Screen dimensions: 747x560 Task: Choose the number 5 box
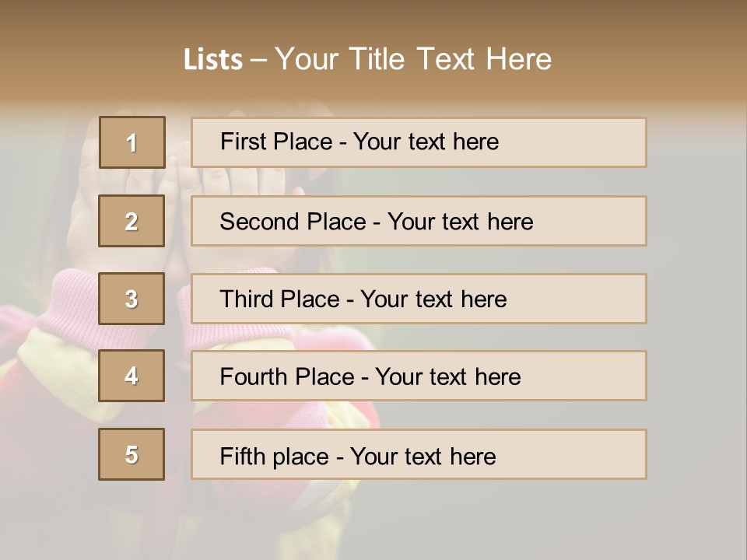132,454
